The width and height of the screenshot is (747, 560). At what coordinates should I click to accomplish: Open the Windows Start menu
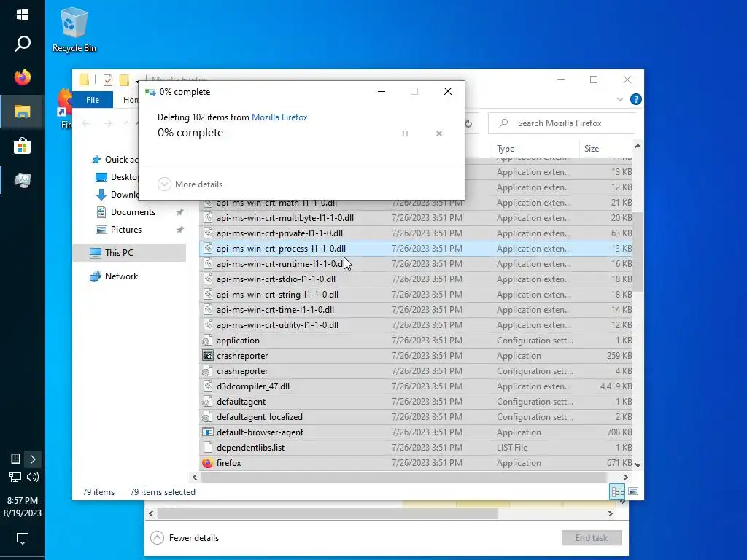click(x=22, y=15)
